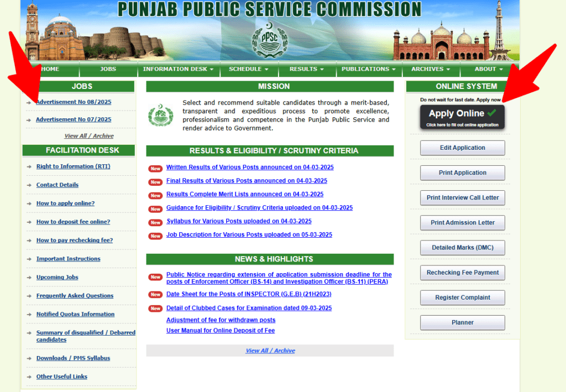The width and height of the screenshot is (566, 392).
Task: Expand the Schedule dropdown menu
Action: click(249, 69)
